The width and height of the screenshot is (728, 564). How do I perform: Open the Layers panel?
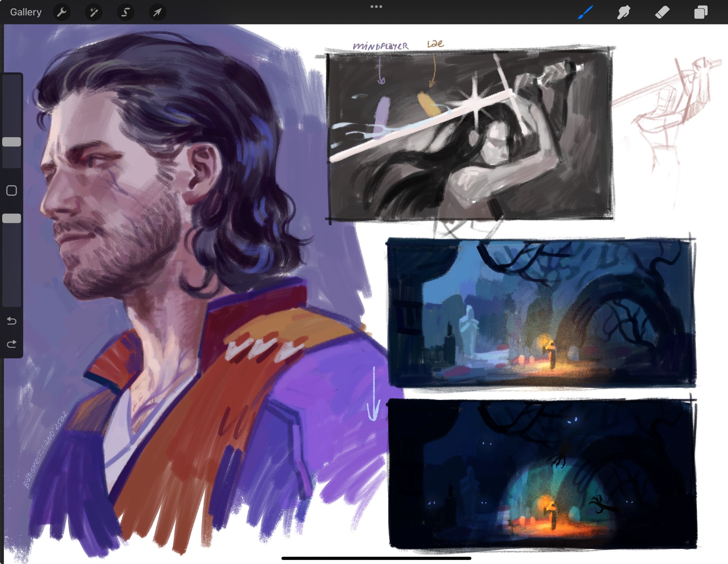pyautogui.click(x=701, y=12)
